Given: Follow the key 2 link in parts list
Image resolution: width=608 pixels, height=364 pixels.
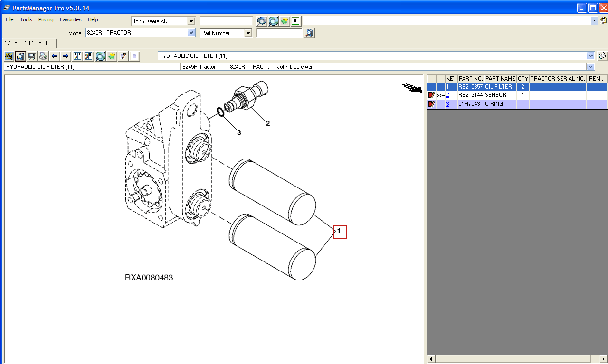Looking at the screenshot, I should (x=447, y=95).
